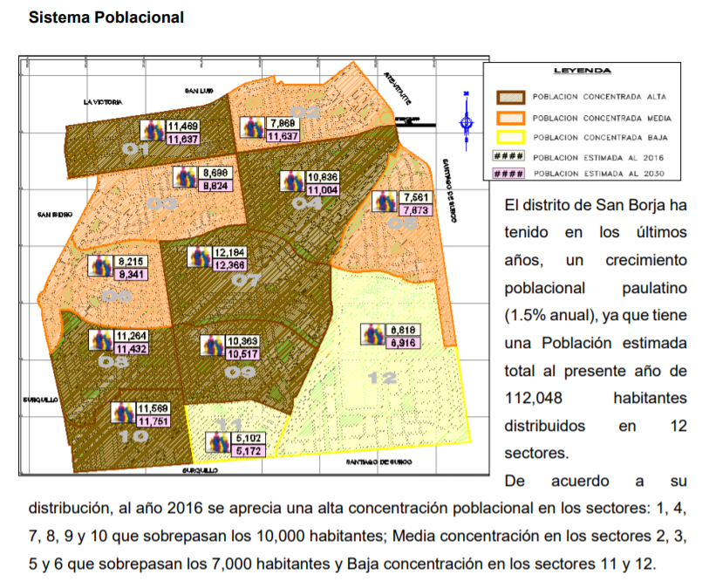Image resolution: width=716 pixels, height=588 pixels.
Task: Pick the people icon next to 12,184
Action: 200,258
